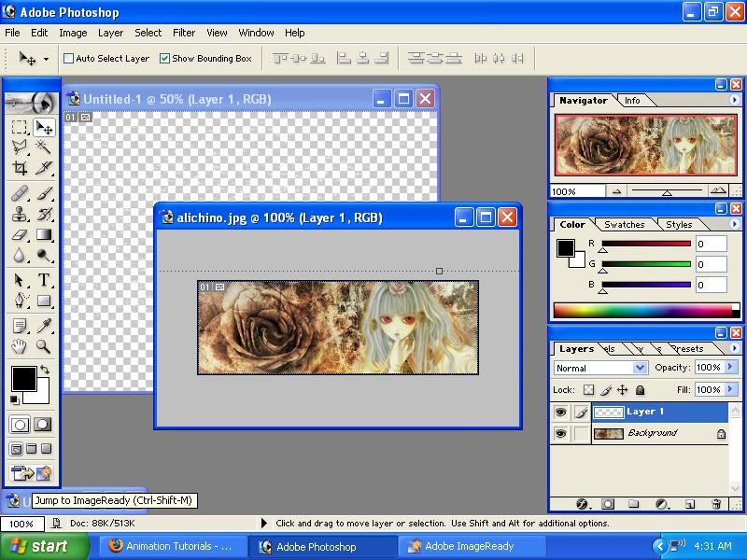Open the Opacity slider arrow
This screenshot has height=560, width=747.
(730, 367)
